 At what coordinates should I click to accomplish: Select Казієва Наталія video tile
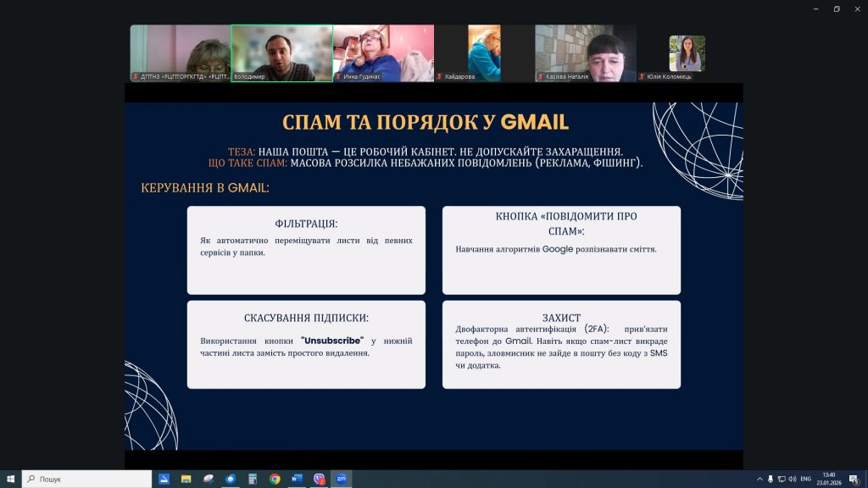(585, 53)
